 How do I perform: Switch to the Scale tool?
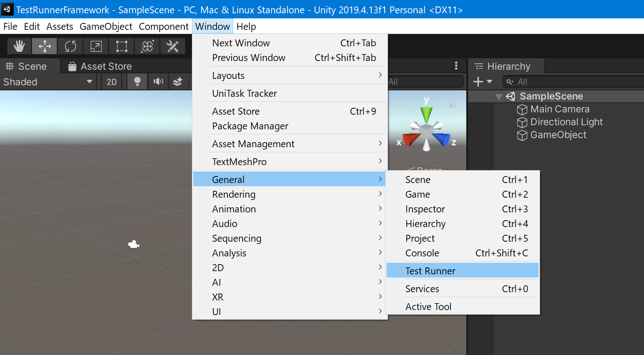click(95, 46)
